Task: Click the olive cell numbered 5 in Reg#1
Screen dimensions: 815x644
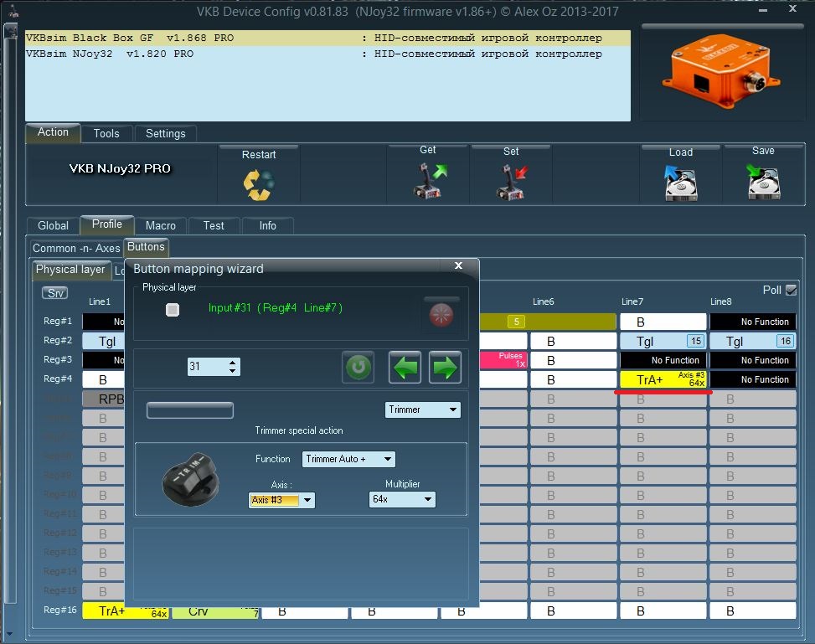Action: point(548,322)
